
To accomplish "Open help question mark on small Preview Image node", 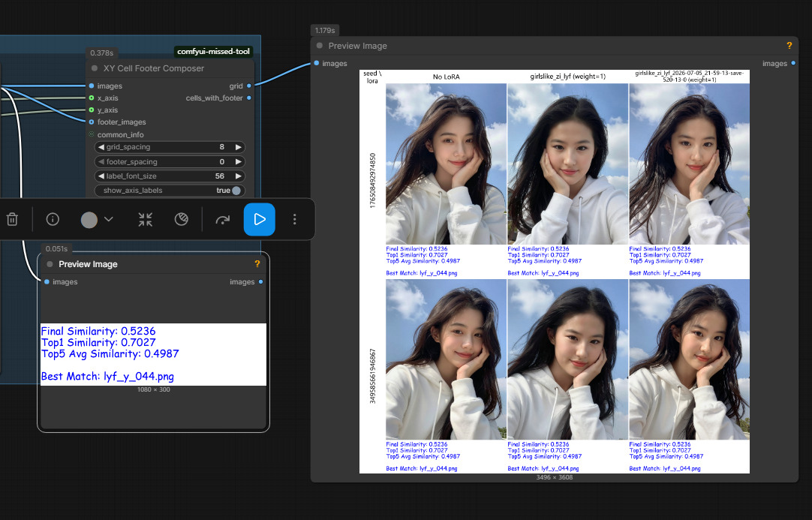I will pos(257,264).
